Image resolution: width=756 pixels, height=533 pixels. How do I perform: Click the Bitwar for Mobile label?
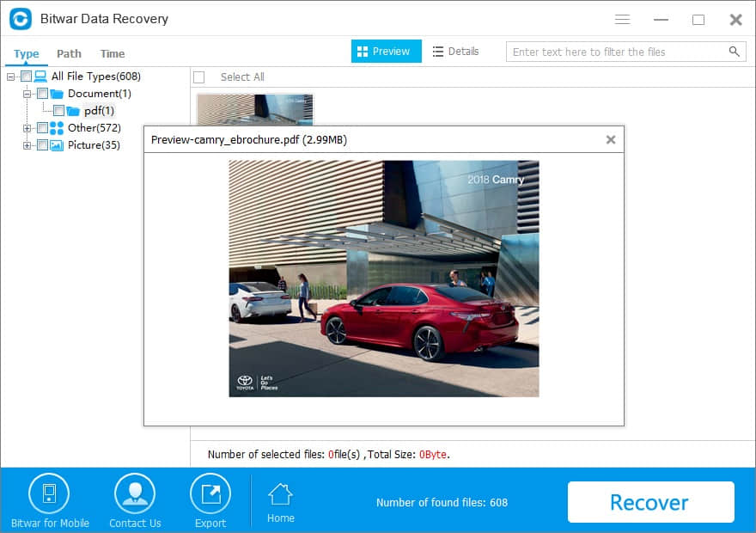click(x=50, y=523)
